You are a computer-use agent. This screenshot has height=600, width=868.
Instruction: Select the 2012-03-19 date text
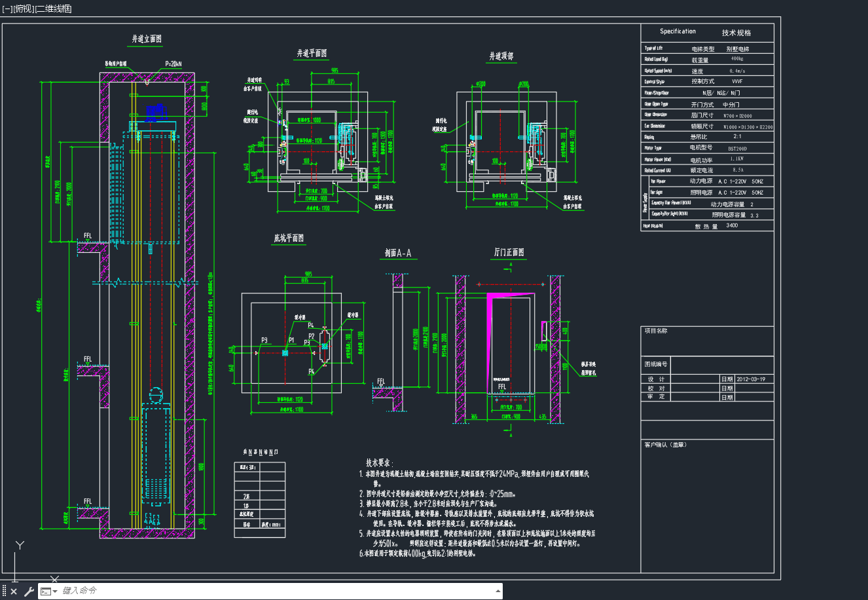point(751,379)
